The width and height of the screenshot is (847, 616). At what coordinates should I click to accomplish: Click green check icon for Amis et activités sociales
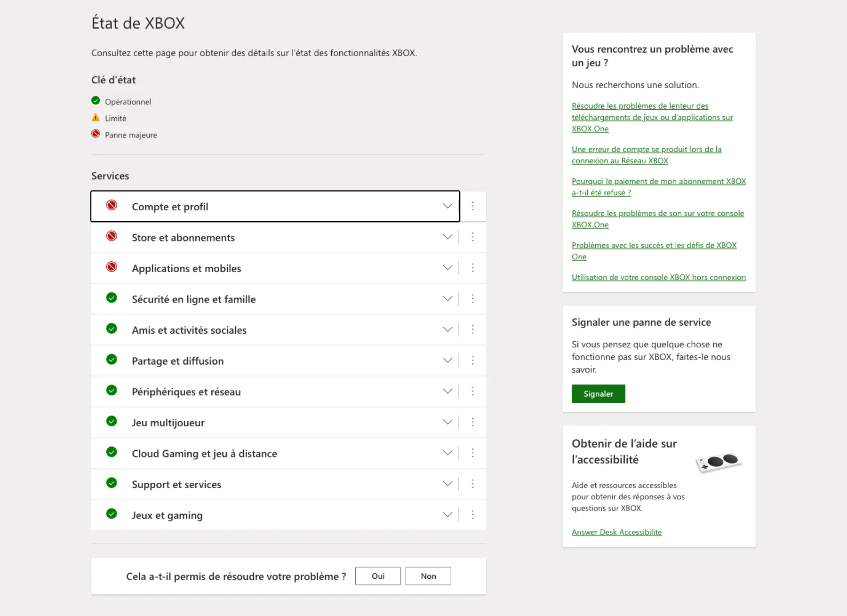(112, 328)
